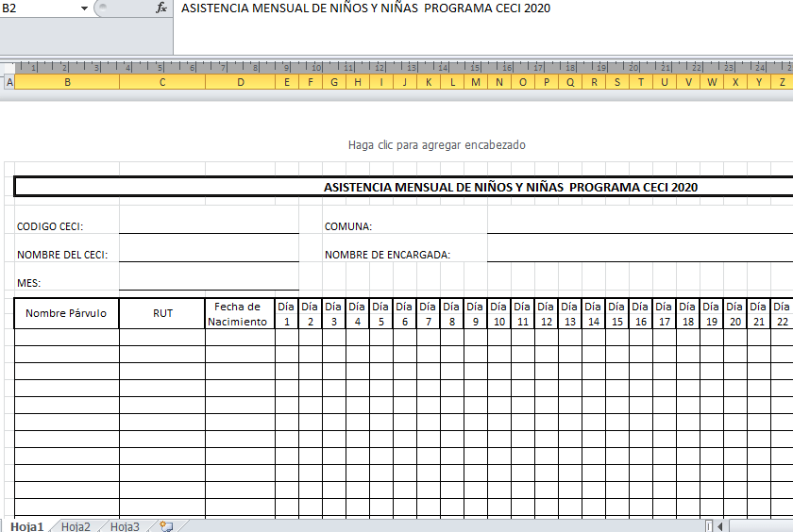Select column A header
The height and width of the screenshot is (532, 793).
pyautogui.click(x=9, y=82)
